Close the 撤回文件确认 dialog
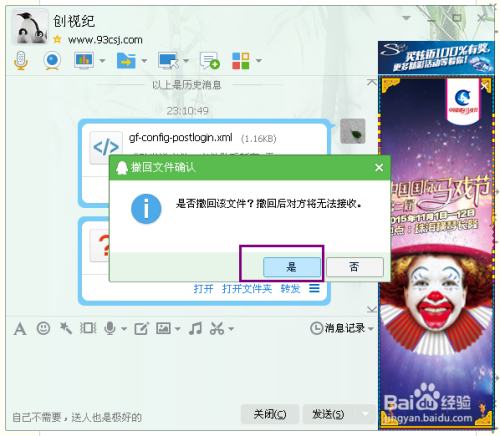This screenshot has height=436, width=500. tap(379, 167)
